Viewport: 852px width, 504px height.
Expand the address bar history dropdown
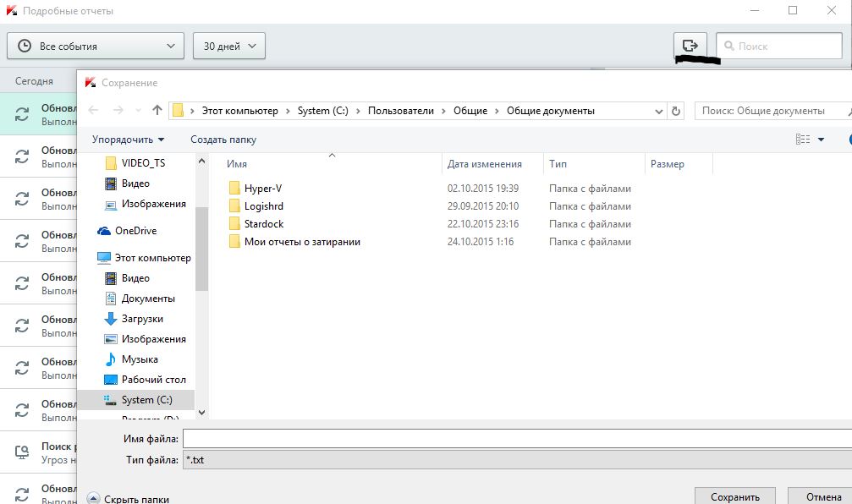(x=659, y=112)
